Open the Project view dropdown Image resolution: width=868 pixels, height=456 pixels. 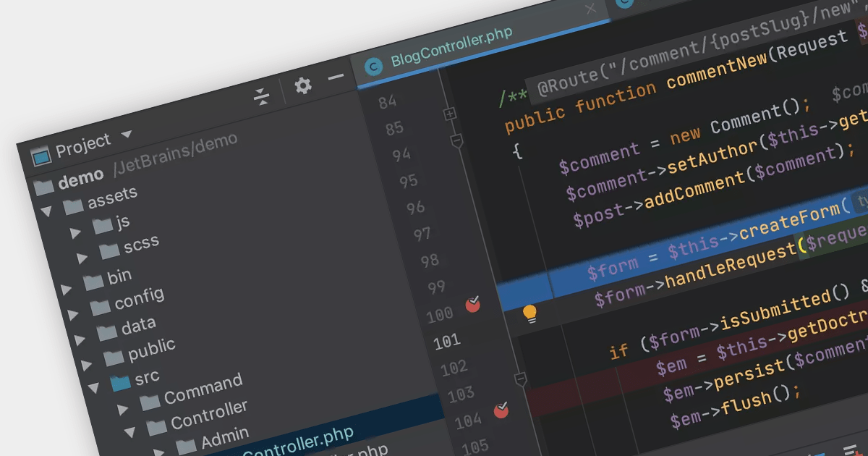click(127, 135)
